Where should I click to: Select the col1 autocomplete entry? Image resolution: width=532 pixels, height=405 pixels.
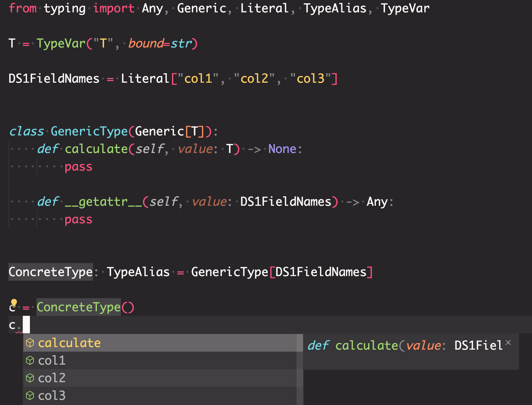coord(52,360)
